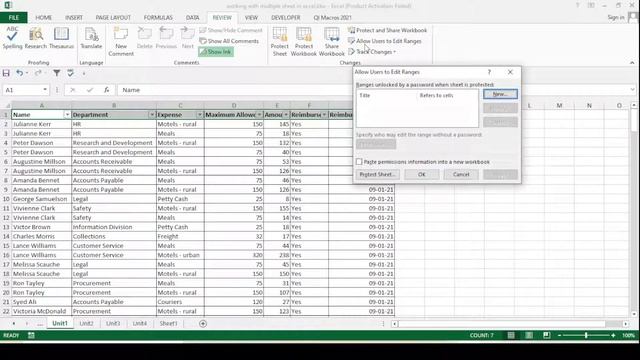Open the Thesaurus tool

[61, 38]
